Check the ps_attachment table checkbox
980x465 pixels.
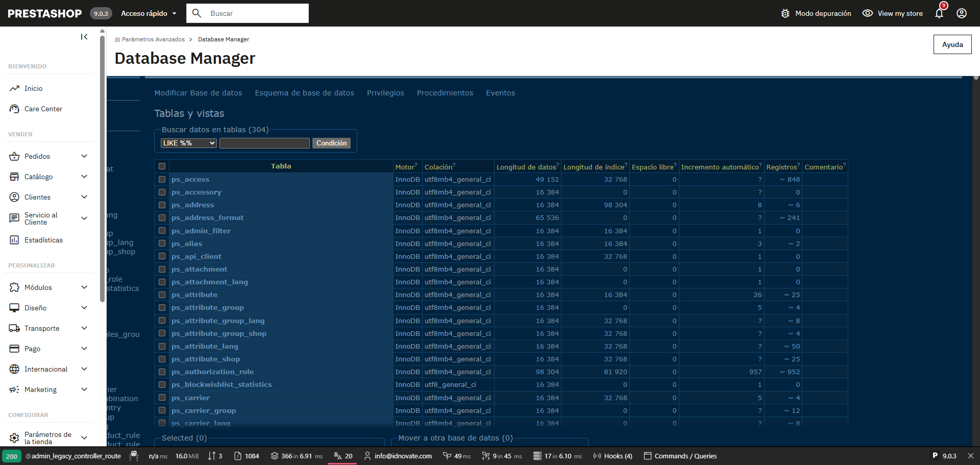point(162,269)
